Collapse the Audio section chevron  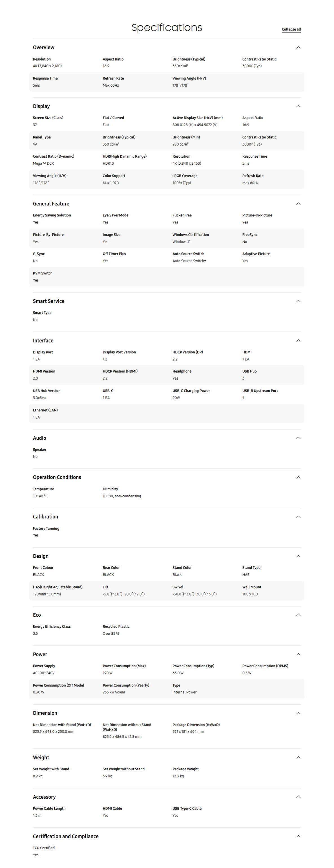click(x=298, y=438)
